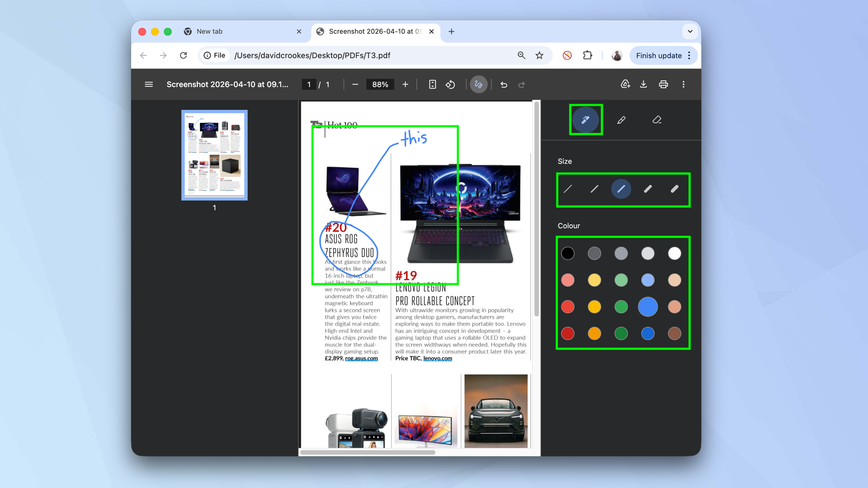The height and width of the screenshot is (488, 868).
Task: Click the Finish update button
Action: tap(659, 55)
